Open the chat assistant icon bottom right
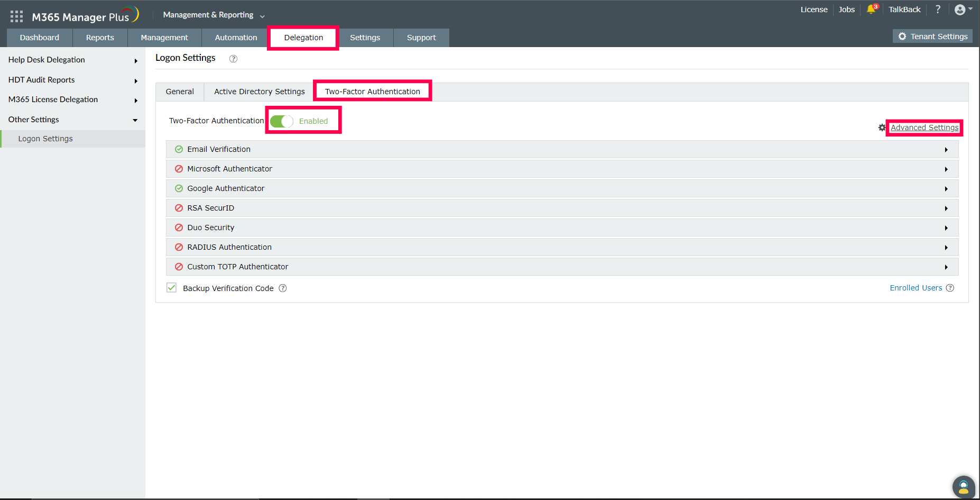The height and width of the screenshot is (500, 980). coord(963,487)
